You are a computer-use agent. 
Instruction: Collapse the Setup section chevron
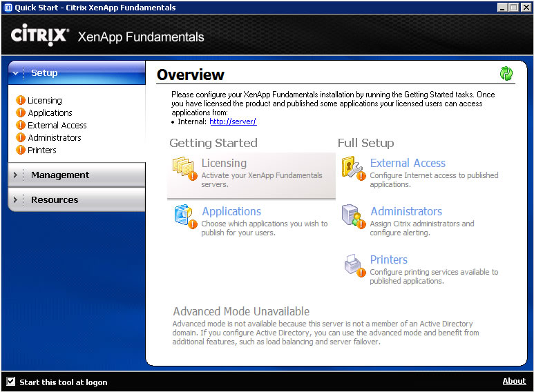pos(15,73)
